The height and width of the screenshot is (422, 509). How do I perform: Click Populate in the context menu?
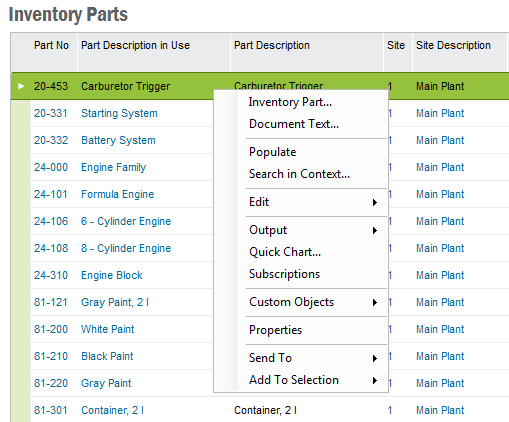click(x=272, y=152)
